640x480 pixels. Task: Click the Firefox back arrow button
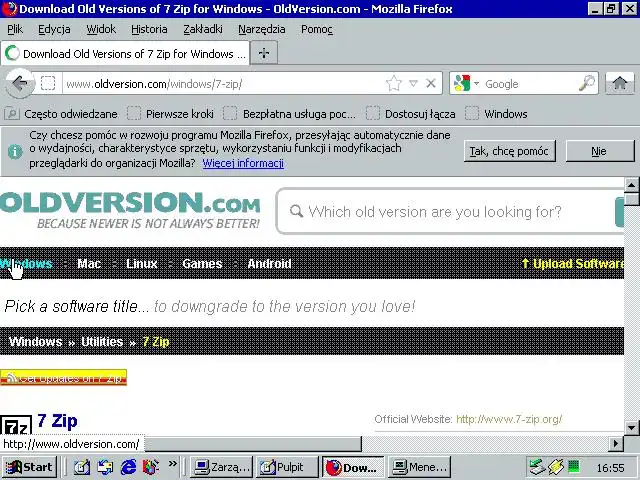20,84
